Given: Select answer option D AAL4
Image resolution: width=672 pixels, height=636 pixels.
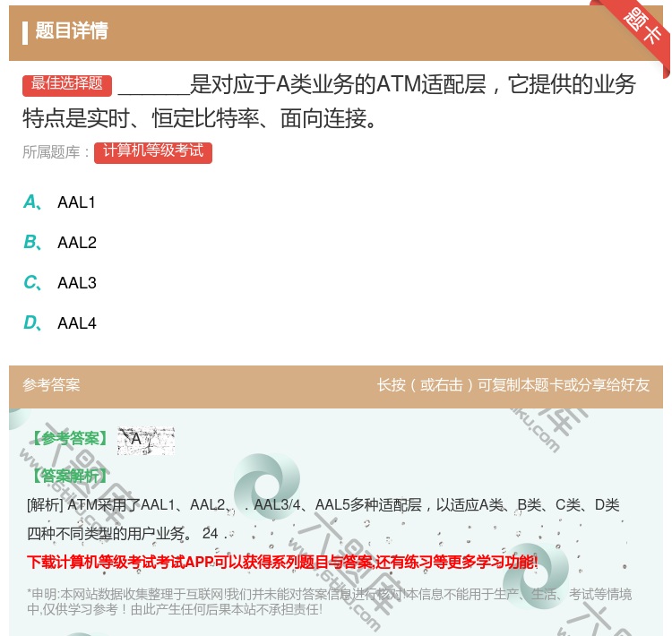Looking at the screenshot, I should [60, 323].
